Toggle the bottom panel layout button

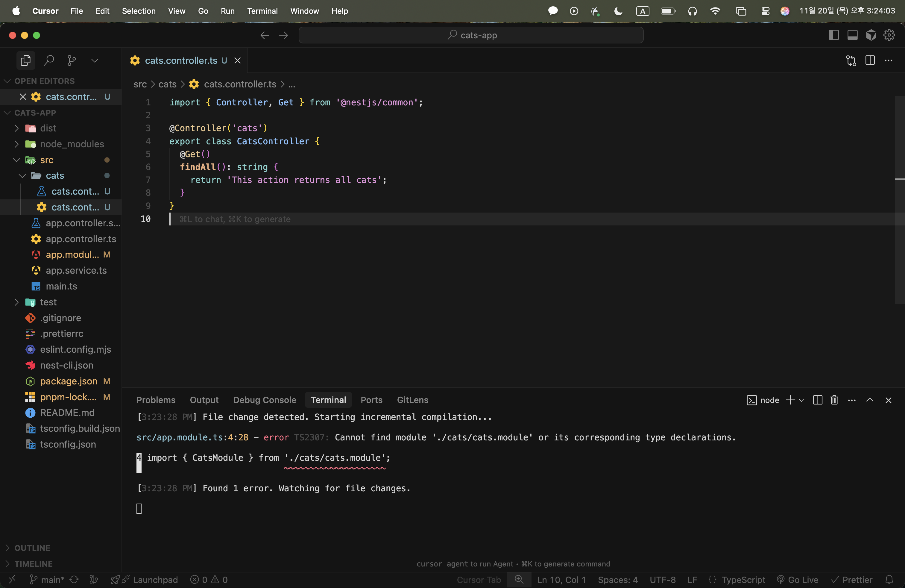[x=852, y=35]
